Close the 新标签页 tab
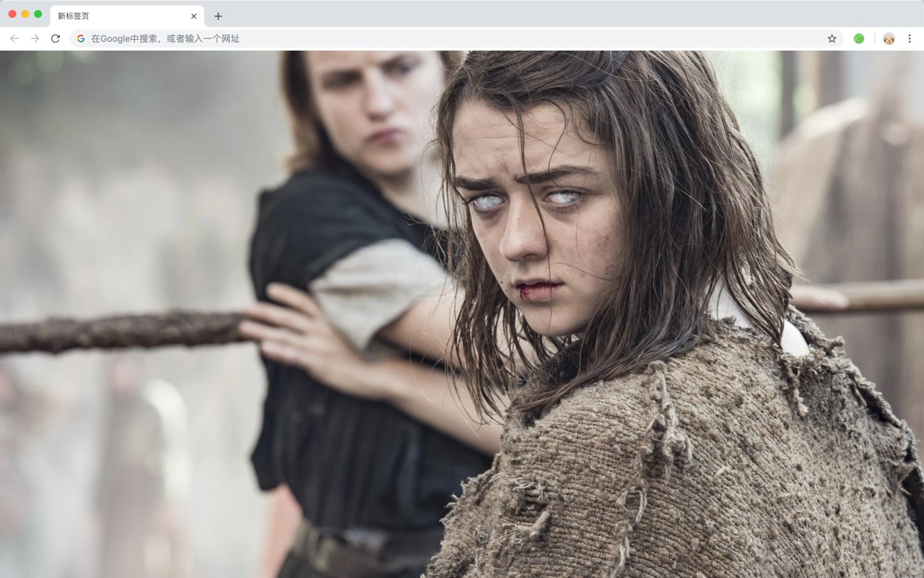Screen dimensions: 924x578 tap(193, 16)
